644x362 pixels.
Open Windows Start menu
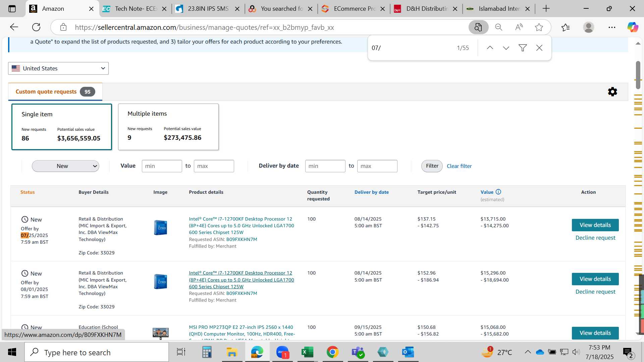tap(12, 352)
